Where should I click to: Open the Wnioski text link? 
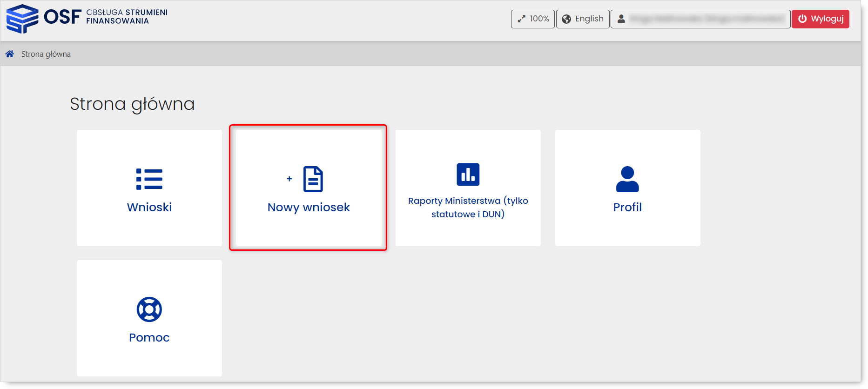coord(149,207)
